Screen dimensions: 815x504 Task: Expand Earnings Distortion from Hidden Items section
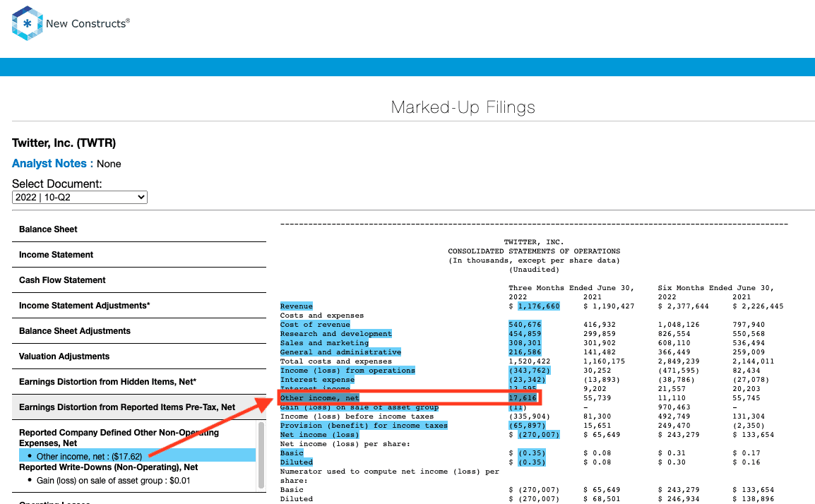click(139, 382)
